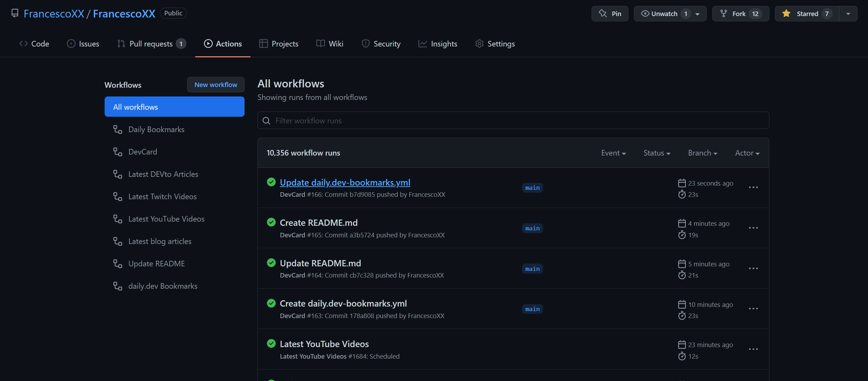Click the workflow icon next to Daily Bookmarks

(x=118, y=129)
